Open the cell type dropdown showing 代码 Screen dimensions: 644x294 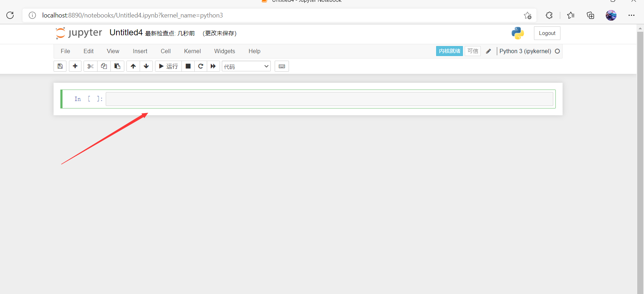pos(246,66)
